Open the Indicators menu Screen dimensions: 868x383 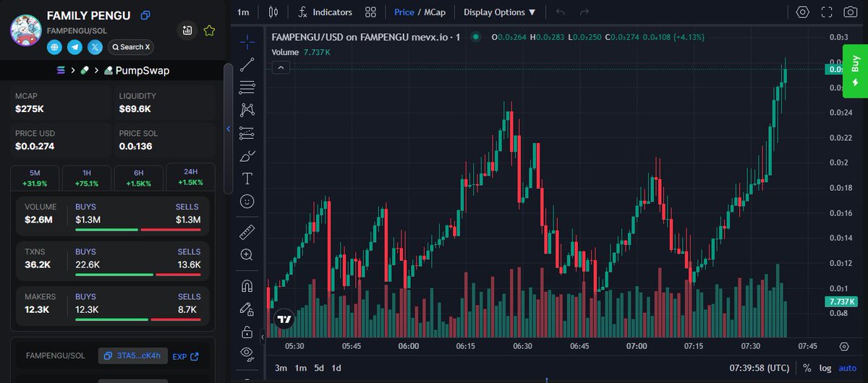tap(325, 12)
